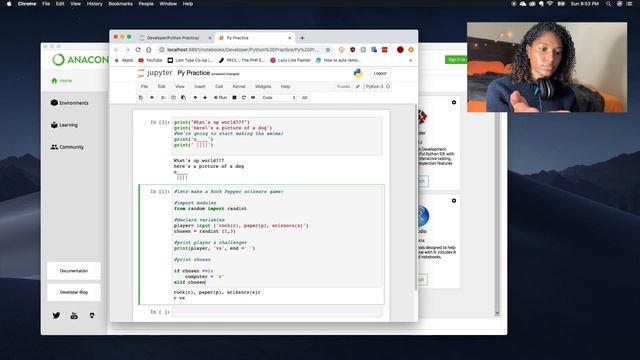Log out of Jupyter
Screen dimensions: 640x360
(380, 73)
